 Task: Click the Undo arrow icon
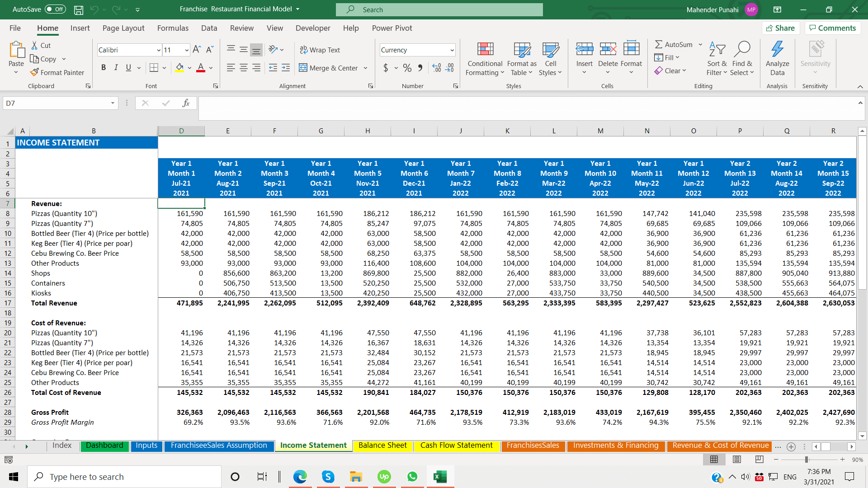[x=94, y=9]
